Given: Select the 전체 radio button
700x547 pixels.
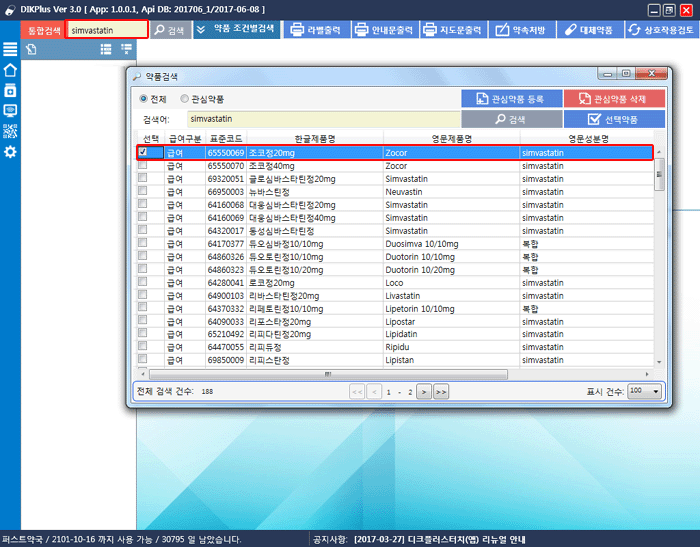Looking at the screenshot, I should [143, 99].
